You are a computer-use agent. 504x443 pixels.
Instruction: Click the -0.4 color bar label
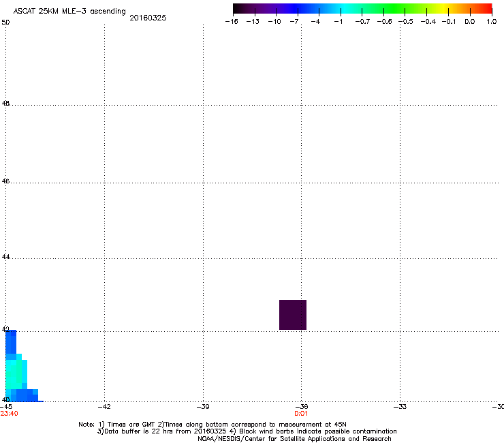coord(428,22)
